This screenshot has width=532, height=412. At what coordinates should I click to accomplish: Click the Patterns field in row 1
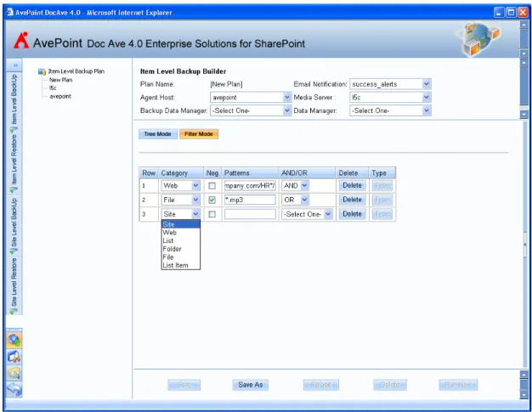click(250, 186)
